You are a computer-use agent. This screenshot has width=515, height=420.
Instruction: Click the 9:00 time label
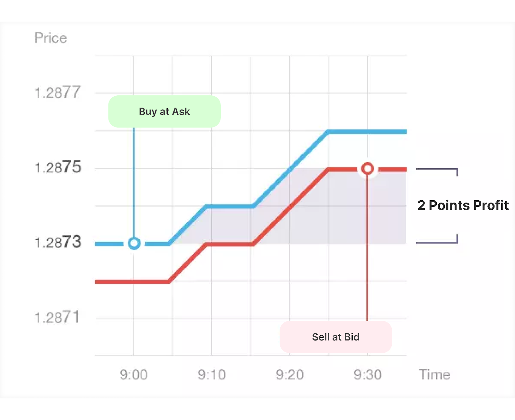(x=134, y=375)
